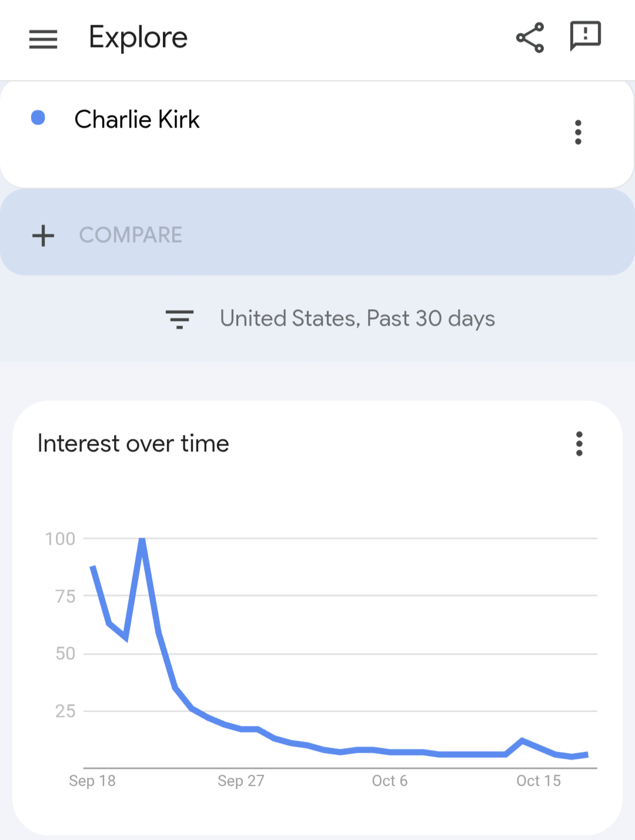
Task: Tap the filter icon
Action: point(179,319)
